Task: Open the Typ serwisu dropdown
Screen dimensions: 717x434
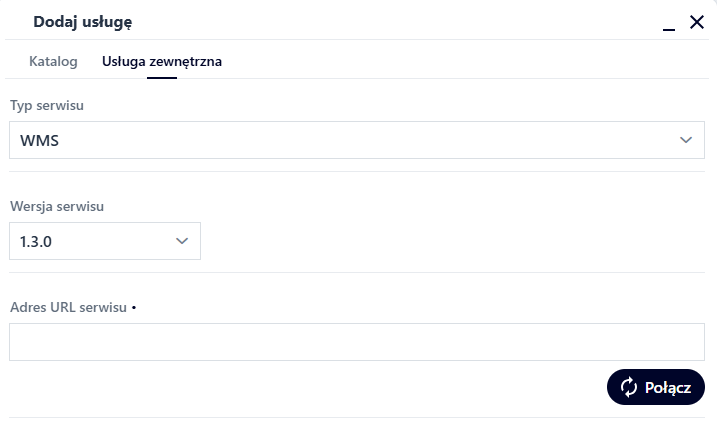Action: click(356, 140)
